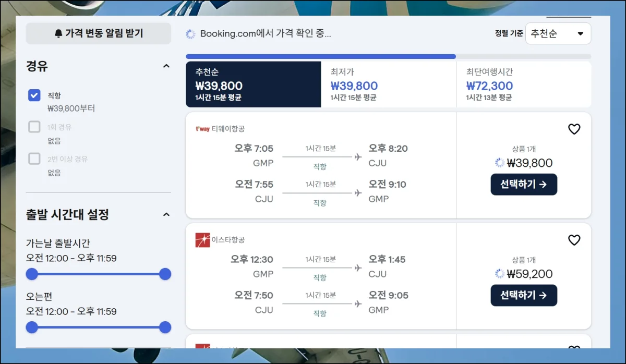Check the 2번 이상 경유 checkbox

pos(34,159)
